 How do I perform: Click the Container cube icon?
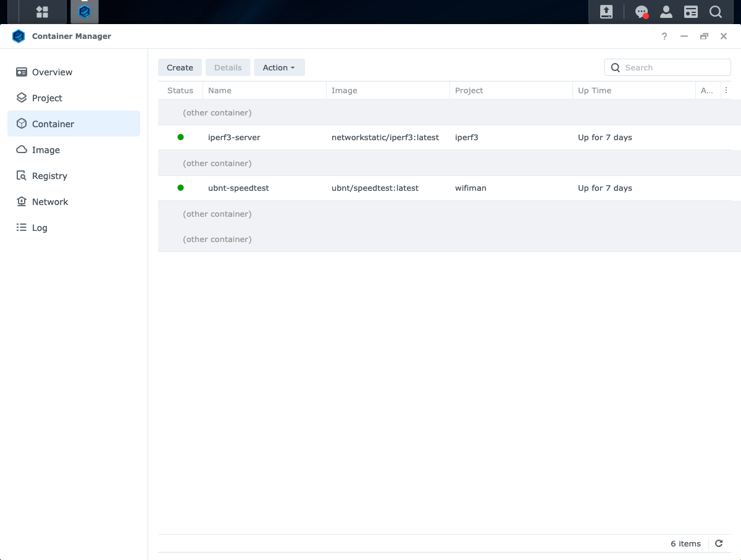point(22,123)
